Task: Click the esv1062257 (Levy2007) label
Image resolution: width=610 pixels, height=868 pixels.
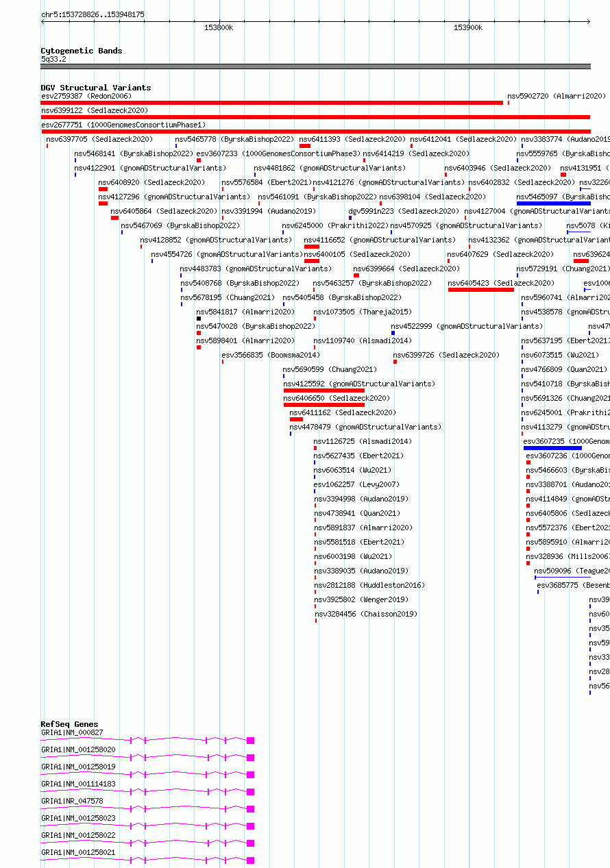Action: [x=356, y=484]
